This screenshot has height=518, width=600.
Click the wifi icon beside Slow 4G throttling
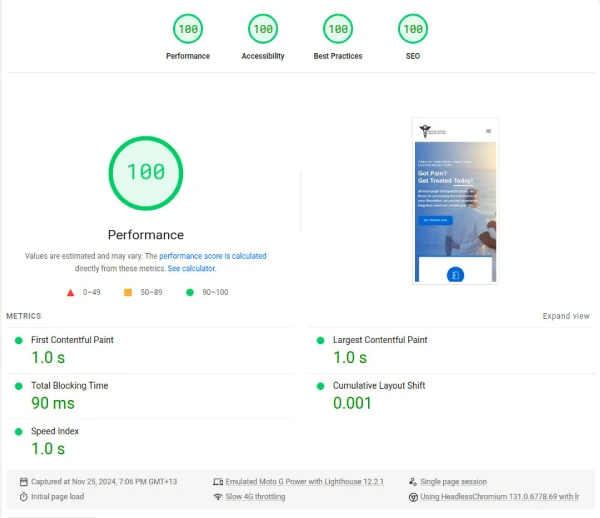pyautogui.click(x=218, y=497)
